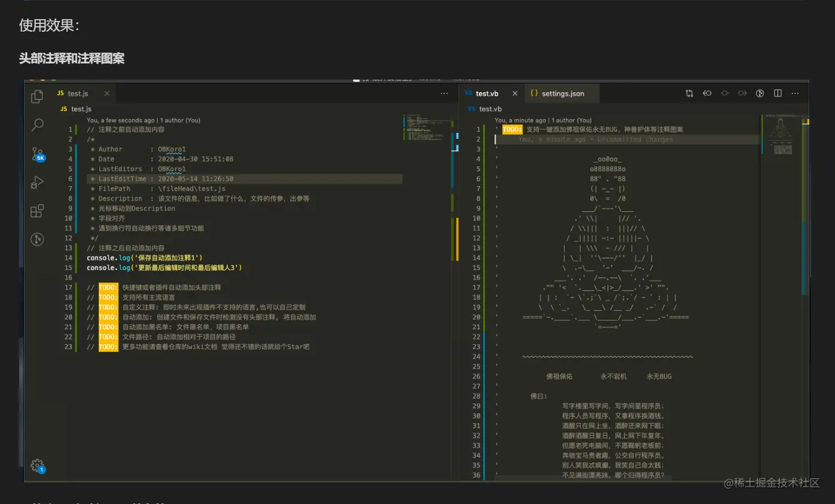Click the "佛祖保佑" text in test.vb
The width and height of the screenshot is (835, 504).
point(559,377)
